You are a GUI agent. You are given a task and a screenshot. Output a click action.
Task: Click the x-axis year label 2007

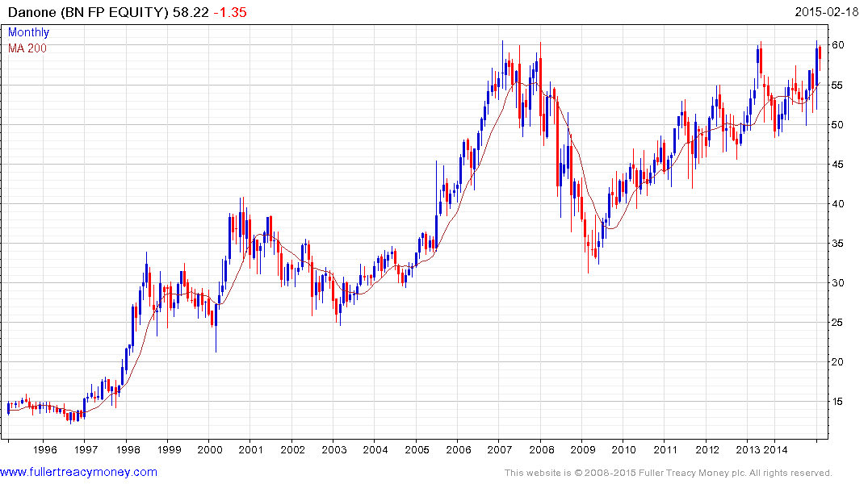point(499,449)
